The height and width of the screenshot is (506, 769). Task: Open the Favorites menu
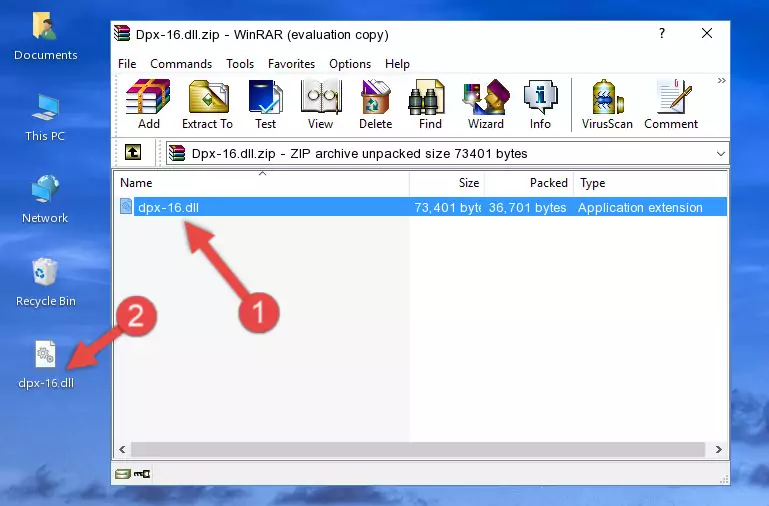coord(291,64)
